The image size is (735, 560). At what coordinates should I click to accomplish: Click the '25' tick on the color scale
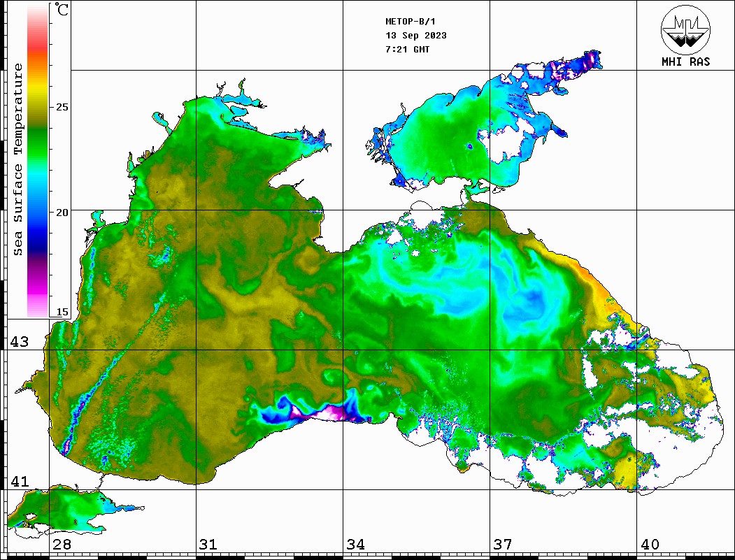point(62,107)
